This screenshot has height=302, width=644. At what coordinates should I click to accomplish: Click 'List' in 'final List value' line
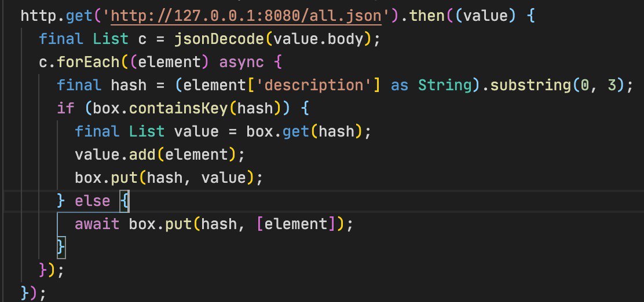click(x=147, y=131)
